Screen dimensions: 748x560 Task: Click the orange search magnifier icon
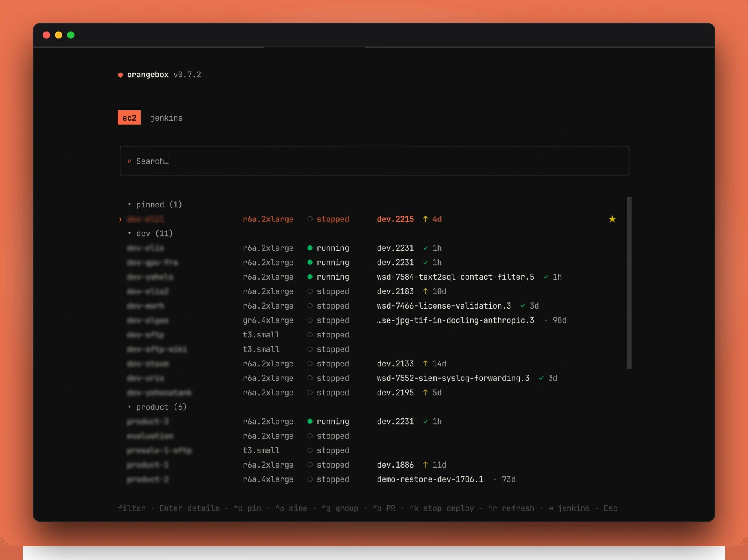[x=129, y=161]
